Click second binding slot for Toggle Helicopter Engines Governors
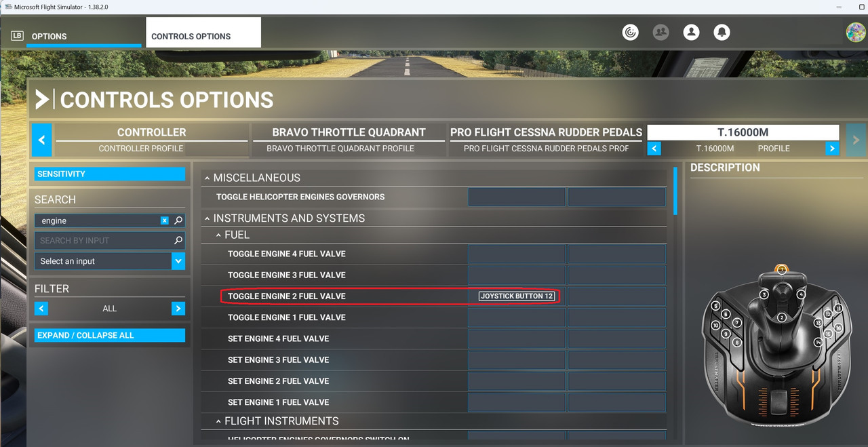 (616, 197)
